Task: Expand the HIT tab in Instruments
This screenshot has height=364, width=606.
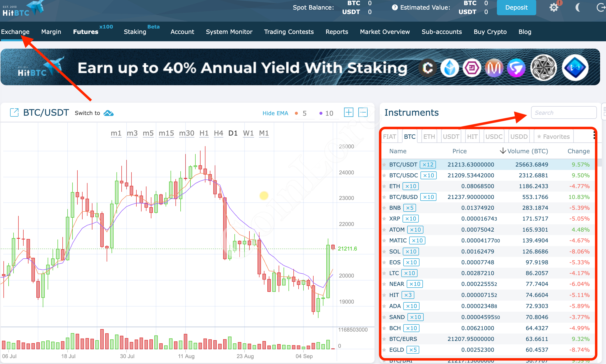Action: (472, 137)
